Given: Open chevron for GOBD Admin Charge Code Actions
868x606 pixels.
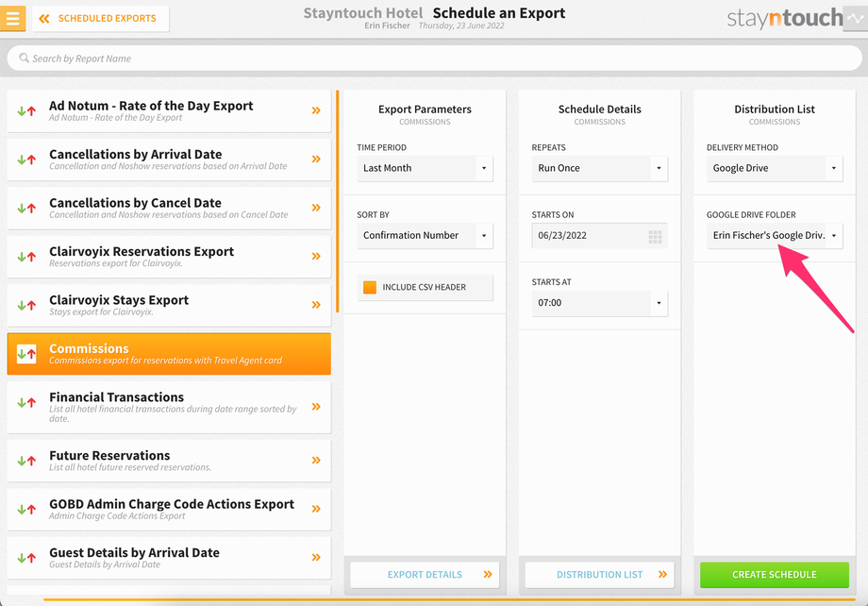Looking at the screenshot, I should pos(316,509).
